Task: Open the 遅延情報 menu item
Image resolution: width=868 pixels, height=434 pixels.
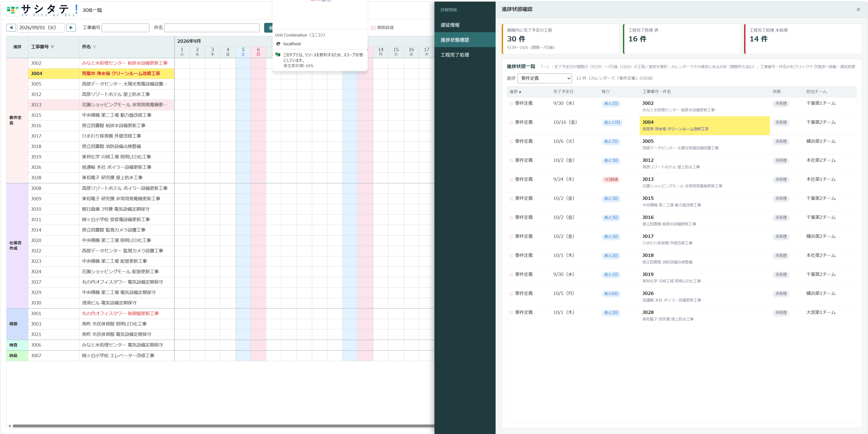Action: point(465,25)
